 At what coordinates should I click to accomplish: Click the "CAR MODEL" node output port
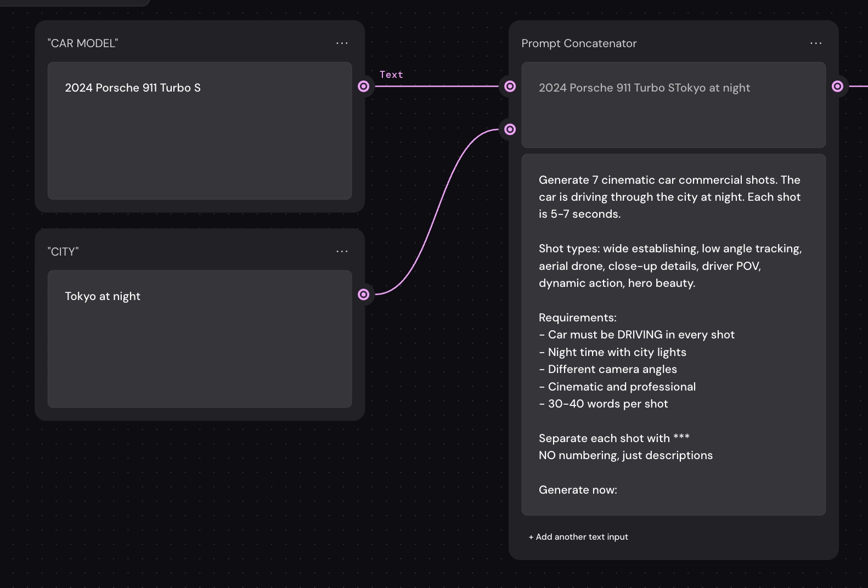364,86
